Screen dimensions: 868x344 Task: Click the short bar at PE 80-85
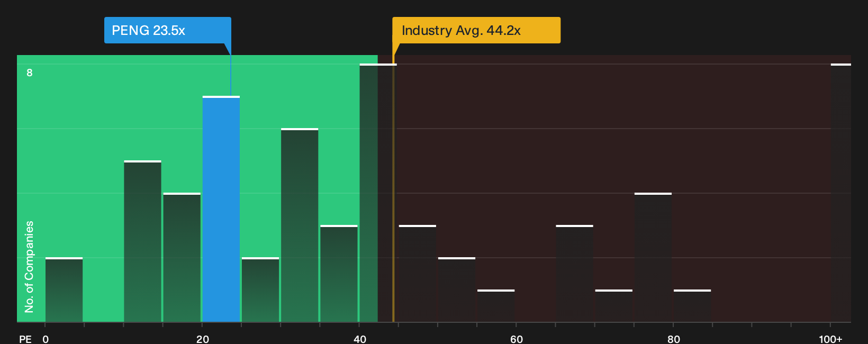click(x=692, y=306)
